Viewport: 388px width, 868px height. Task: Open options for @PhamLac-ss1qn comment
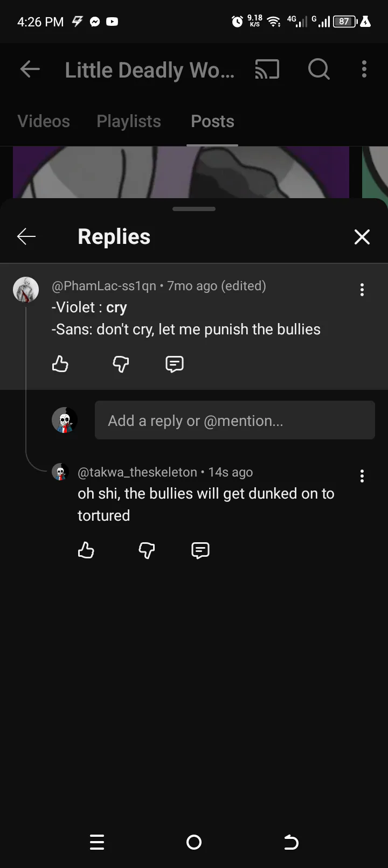[x=362, y=290]
